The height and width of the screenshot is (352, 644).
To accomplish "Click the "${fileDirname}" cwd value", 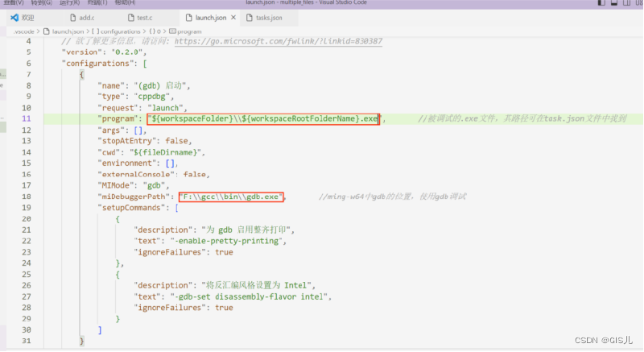I will pyautogui.click(x=166, y=152).
